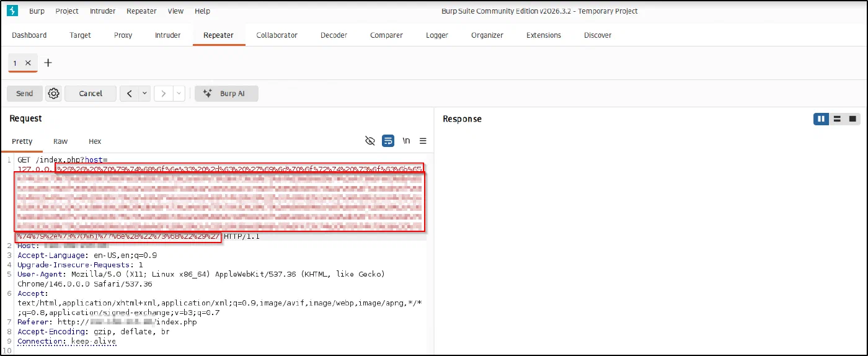The height and width of the screenshot is (356, 868).
Task: Select the Raw request view tab
Action: [60, 141]
